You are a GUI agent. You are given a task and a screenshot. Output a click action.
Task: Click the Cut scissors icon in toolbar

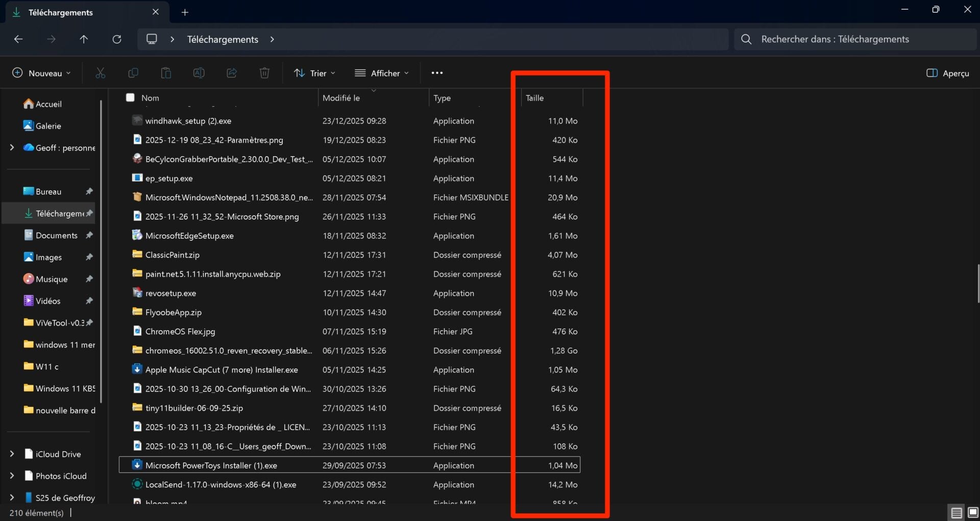(100, 73)
